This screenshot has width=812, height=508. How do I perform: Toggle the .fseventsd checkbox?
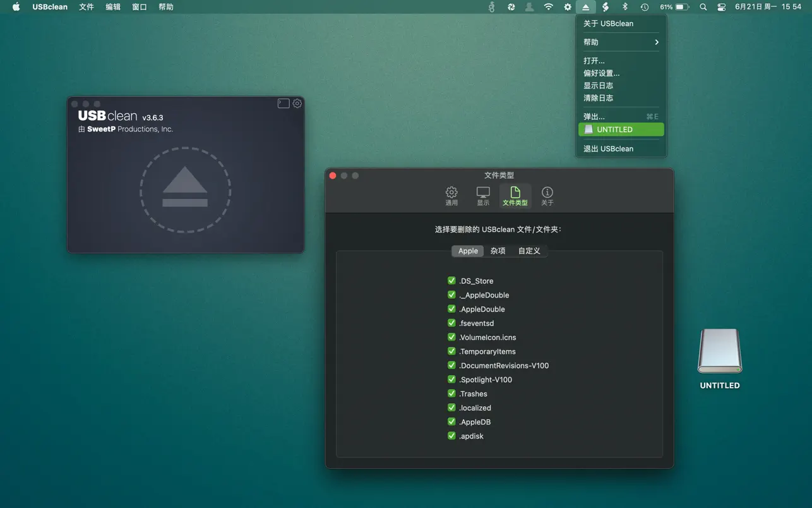[451, 323]
